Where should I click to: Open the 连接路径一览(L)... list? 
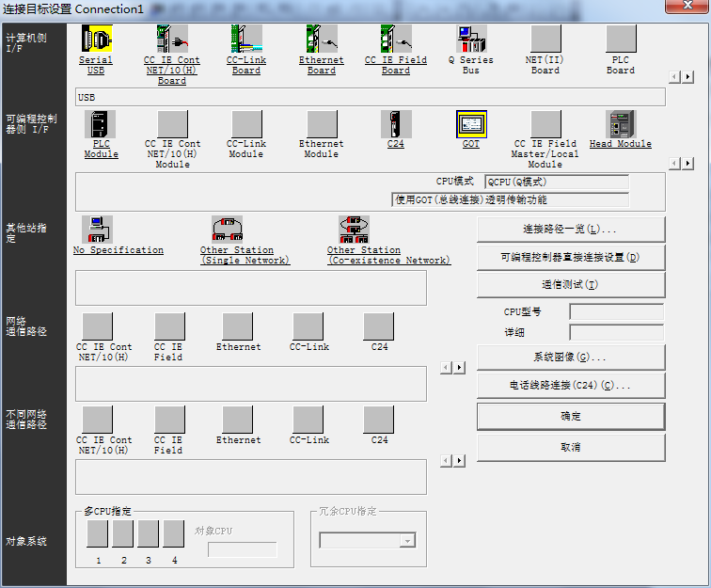570,230
